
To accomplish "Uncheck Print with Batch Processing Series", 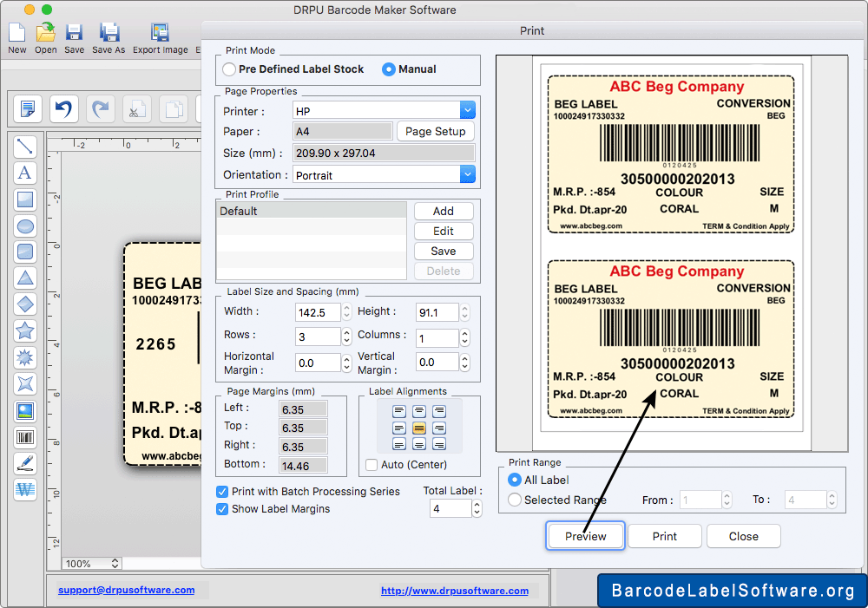I will 220,491.
